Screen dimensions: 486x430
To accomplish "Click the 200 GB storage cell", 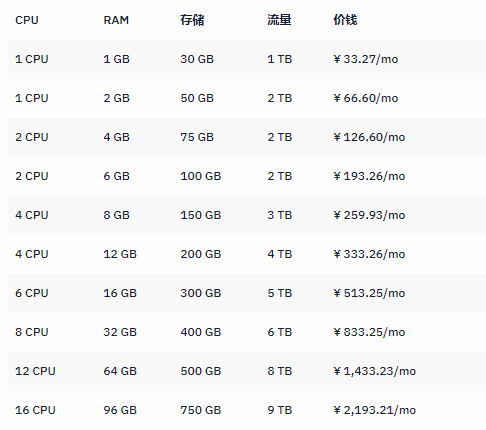I will coord(201,254).
